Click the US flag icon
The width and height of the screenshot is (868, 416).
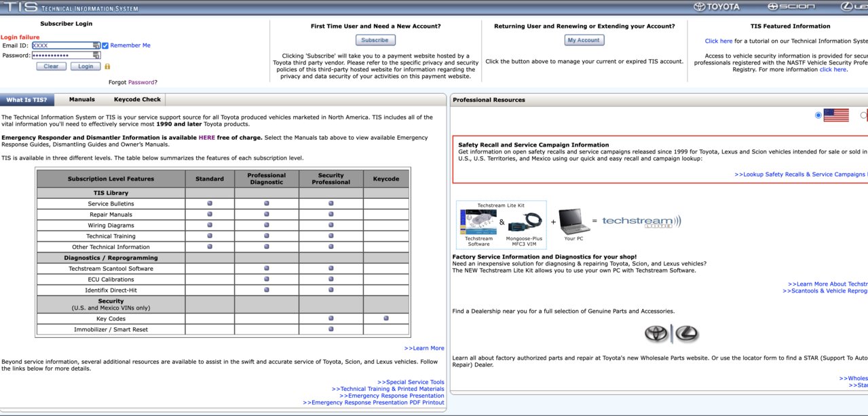[x=836, y=115]
